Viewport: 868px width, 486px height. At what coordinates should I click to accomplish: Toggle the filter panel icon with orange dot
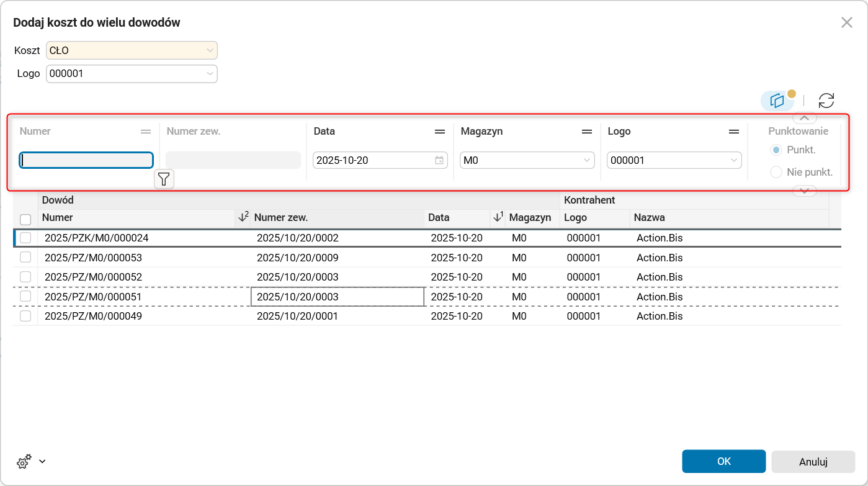(x=777, y=101)
